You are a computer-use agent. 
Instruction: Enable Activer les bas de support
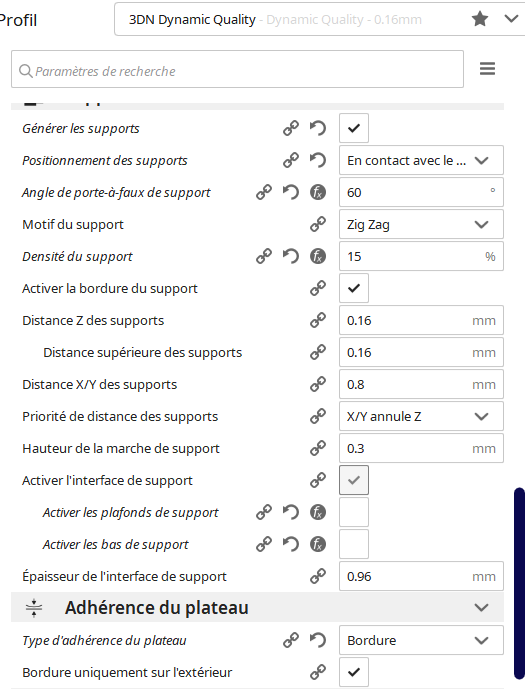[x=354, y=544]
